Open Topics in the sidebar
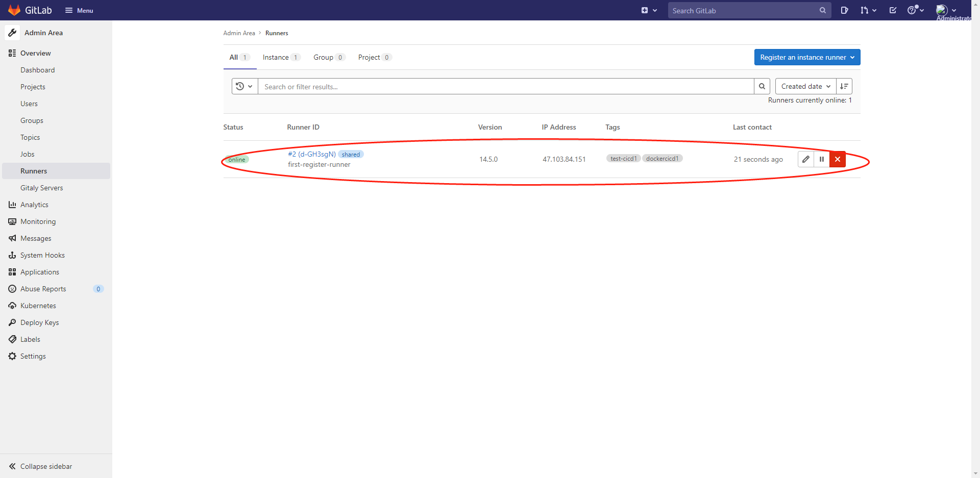This screenshot has width=980, height=478. [x=30, y=137]
